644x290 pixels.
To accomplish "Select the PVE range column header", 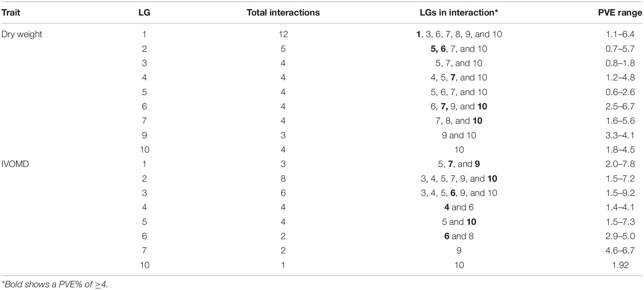I will [620, 12].
